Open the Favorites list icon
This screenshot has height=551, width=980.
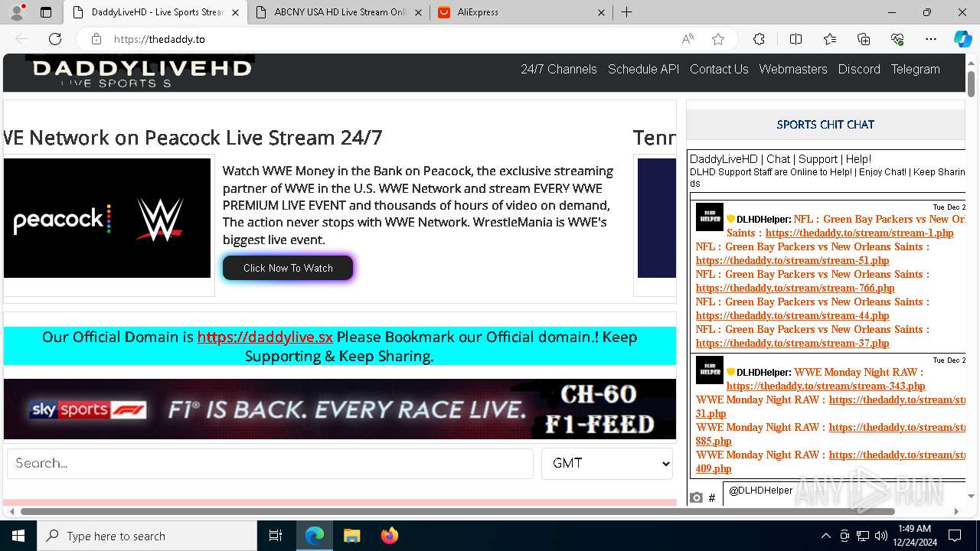(830, 39)
